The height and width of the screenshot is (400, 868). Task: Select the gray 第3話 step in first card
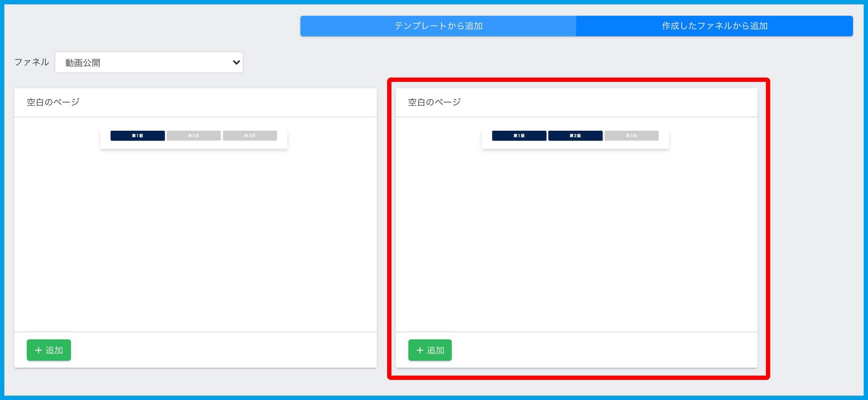(x=250, y=135)
